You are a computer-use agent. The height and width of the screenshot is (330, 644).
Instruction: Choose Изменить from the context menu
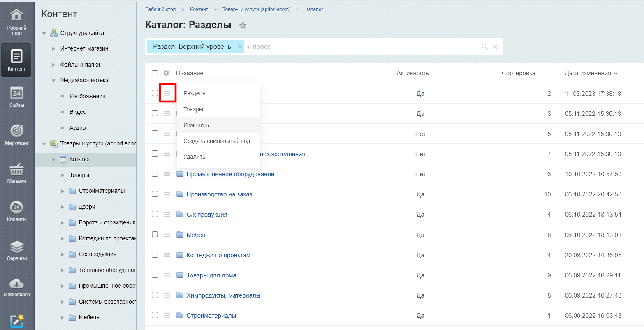tap(196, 125)
